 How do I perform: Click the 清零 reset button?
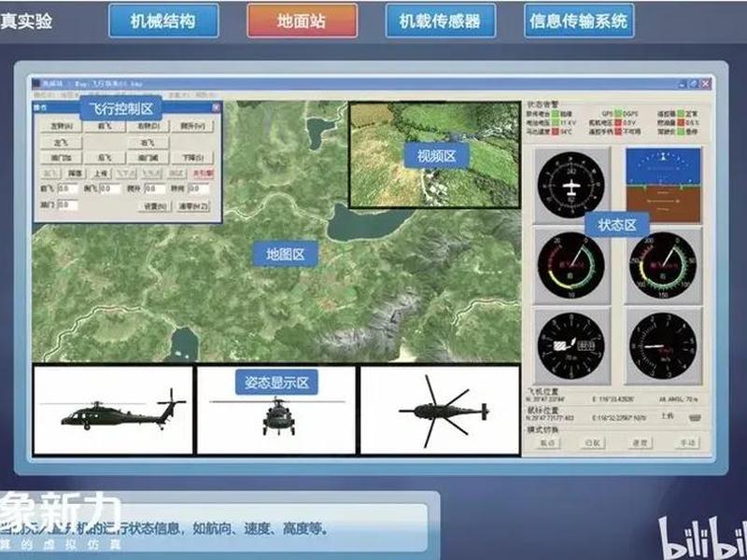click(192, 206)
